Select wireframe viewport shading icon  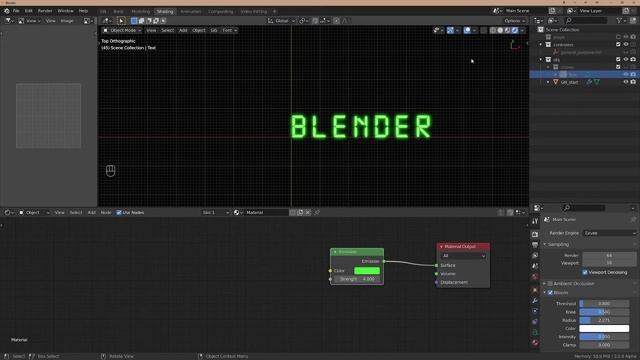coord(493,30)
